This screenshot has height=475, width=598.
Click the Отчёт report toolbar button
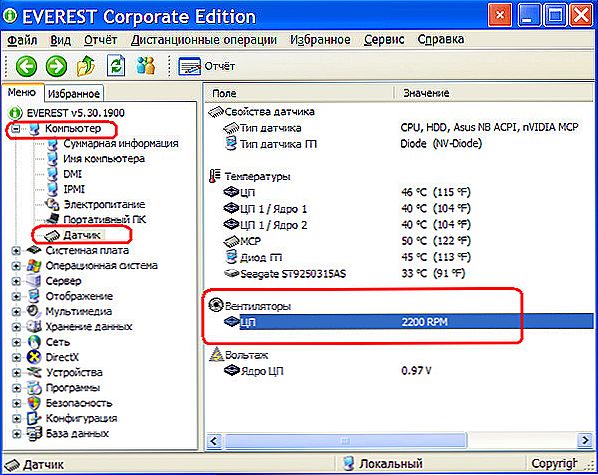[206, 66]
